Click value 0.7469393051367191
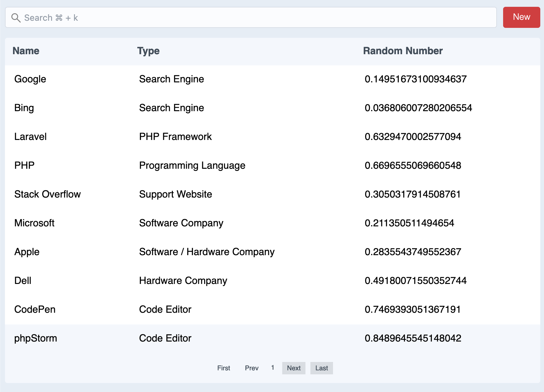 click(413, 309)
